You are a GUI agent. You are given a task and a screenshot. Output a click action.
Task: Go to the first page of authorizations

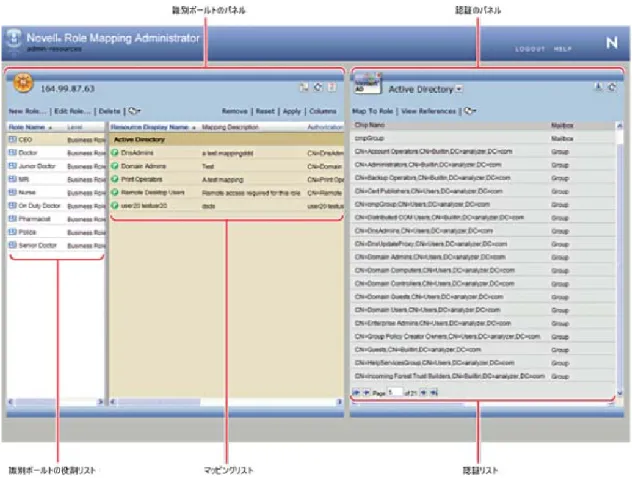pos(356,392)
